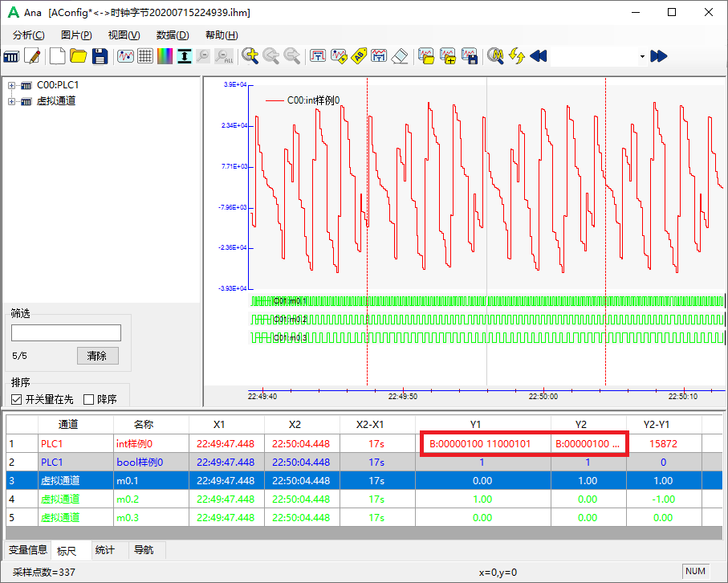Select the eraser icon on the toolbar

[x=401, y=56]
